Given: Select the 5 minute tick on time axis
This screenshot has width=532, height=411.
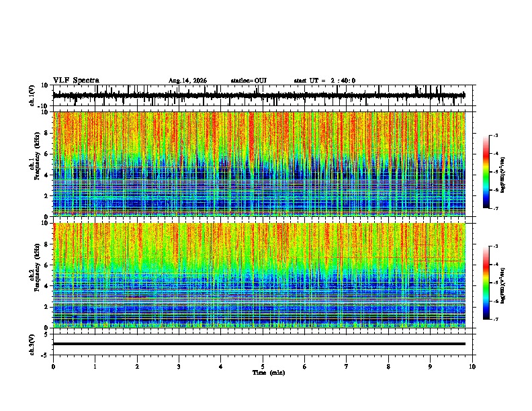Looking at the screenshot, I should (263, 367).
